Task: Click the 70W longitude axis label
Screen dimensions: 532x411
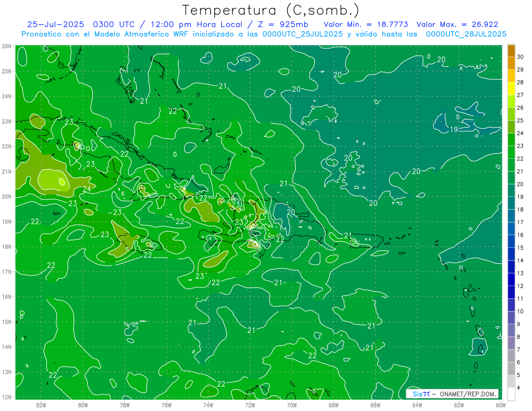Action: pos(292,405)
